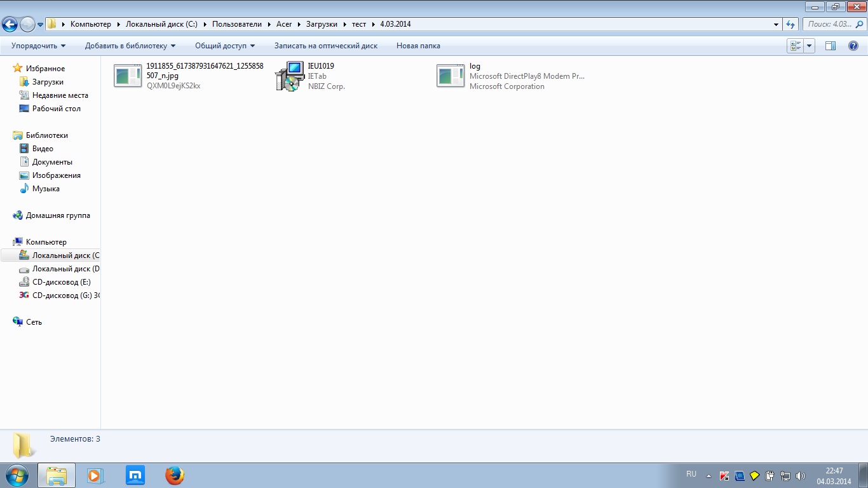Click the search field in Explorer
This screenshot has width=868, height=488.
pos(832,24)
